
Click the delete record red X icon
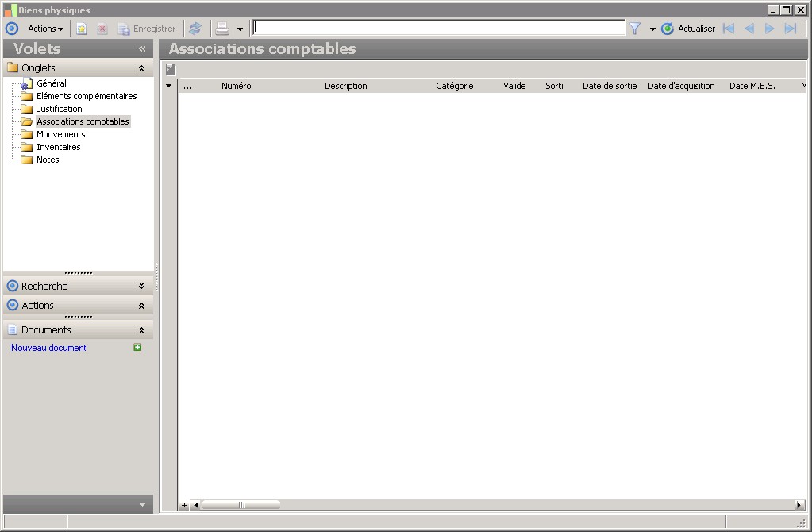coord(102,29)
